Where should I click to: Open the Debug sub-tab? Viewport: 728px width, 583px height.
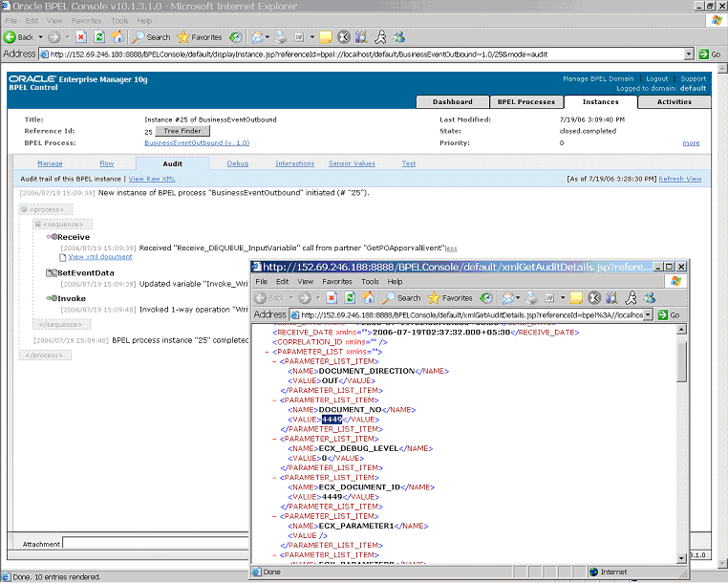tap(238, 163)
